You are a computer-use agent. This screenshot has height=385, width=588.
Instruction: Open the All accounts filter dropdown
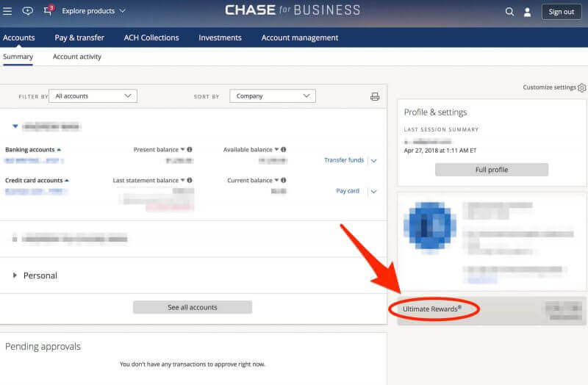point(93,96)
